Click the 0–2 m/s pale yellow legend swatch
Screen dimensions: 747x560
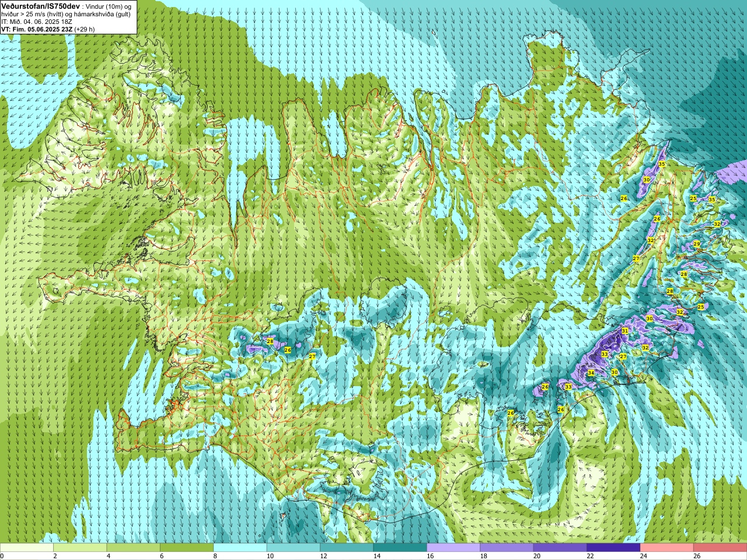pyautogui.click(x=27, y=548)
